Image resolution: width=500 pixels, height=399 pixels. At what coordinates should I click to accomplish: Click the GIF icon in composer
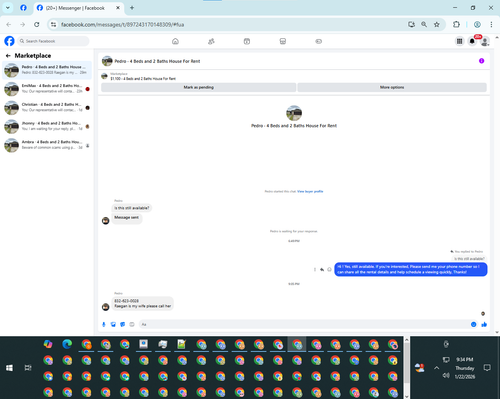[132, 324]
